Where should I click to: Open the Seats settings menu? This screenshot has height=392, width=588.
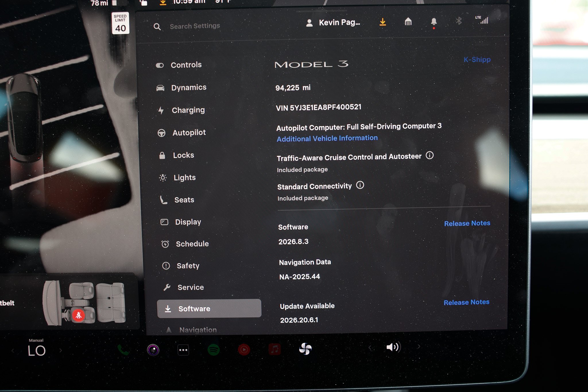[177, 200]
